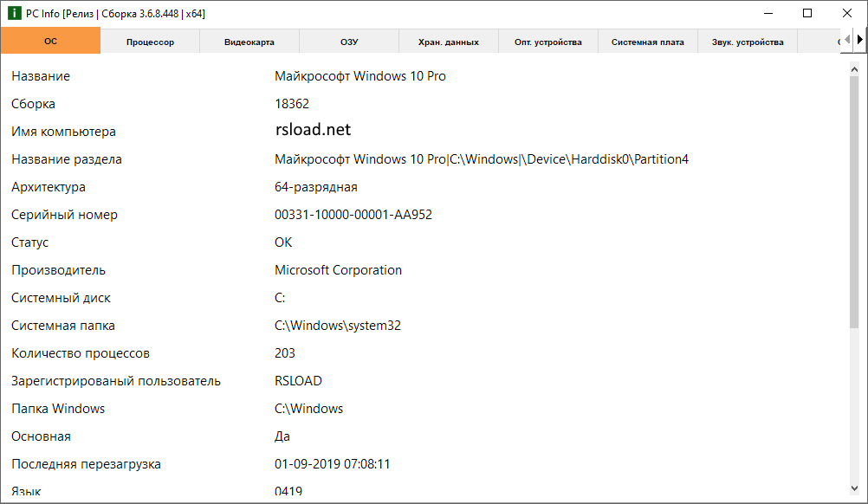Switch to the Процессор tab

(150, 40)
